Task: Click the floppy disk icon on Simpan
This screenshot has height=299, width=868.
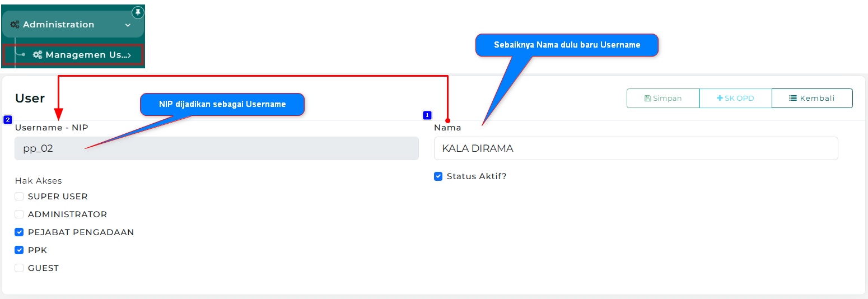Action: 648,99
